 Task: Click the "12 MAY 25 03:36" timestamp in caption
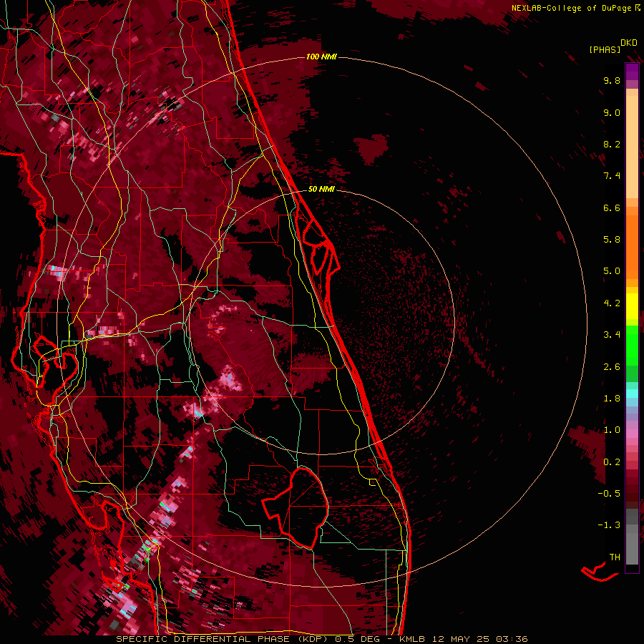[x=479, y=639]
